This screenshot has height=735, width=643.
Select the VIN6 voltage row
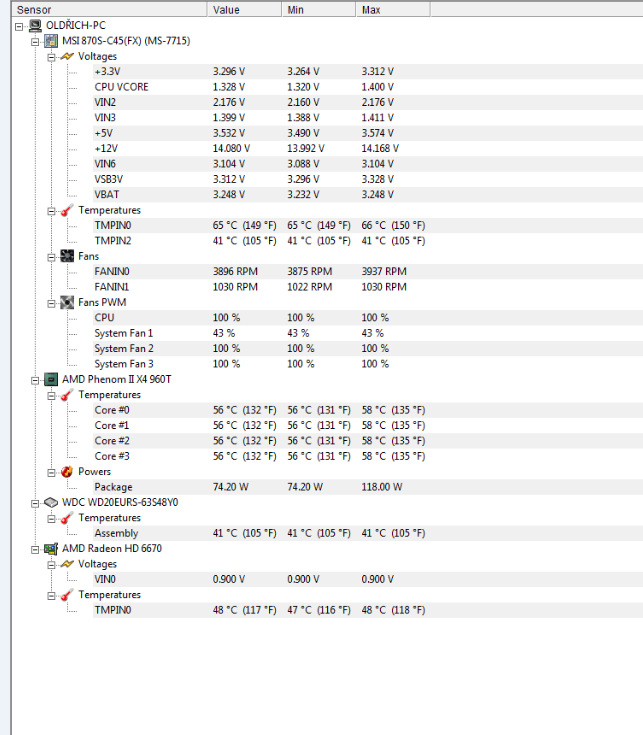[368, 164]
